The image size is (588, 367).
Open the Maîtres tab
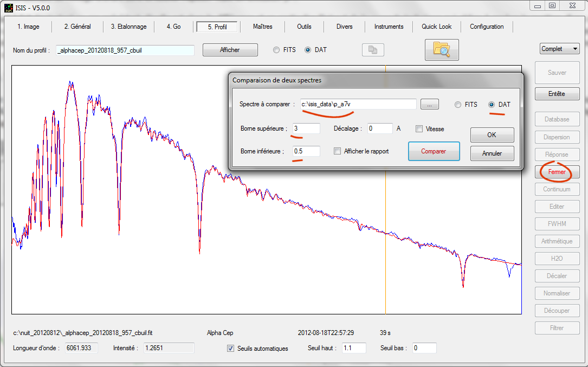(262, 27)
